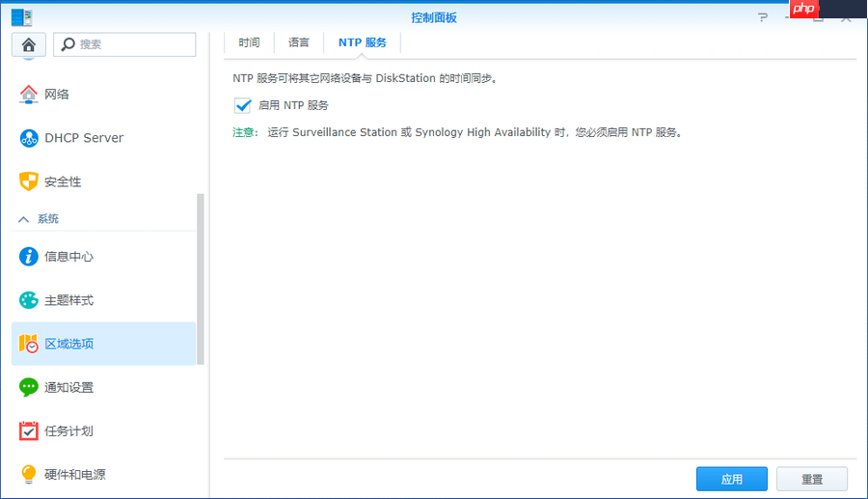The image size is (868, 499).
Task: Open the 主题样式 palette icon
Action: pos(29,300)
